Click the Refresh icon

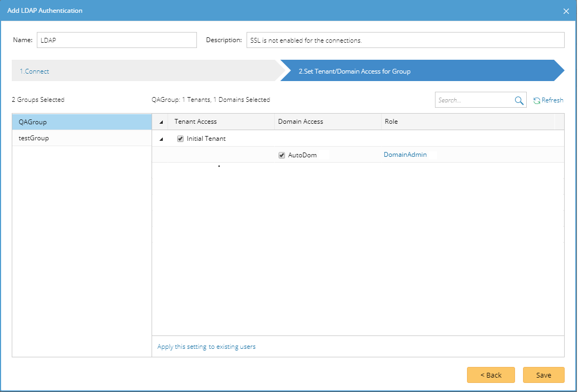(537, 100)
